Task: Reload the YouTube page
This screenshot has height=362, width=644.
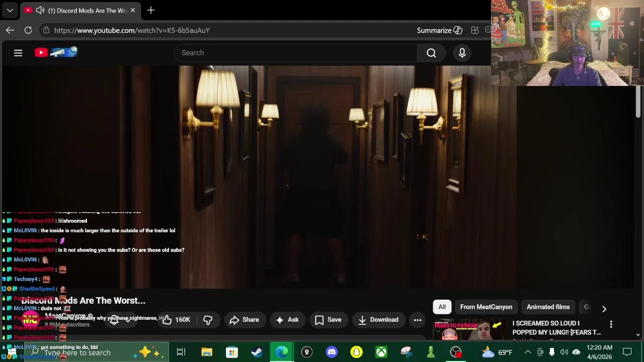Action: pyautogui.click(x=28, y=30)
